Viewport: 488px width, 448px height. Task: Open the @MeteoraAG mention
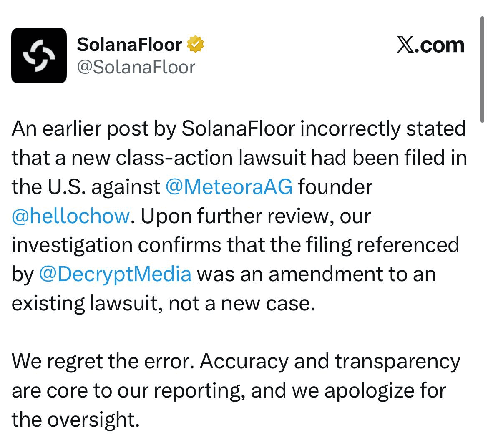tap(229, 186)
